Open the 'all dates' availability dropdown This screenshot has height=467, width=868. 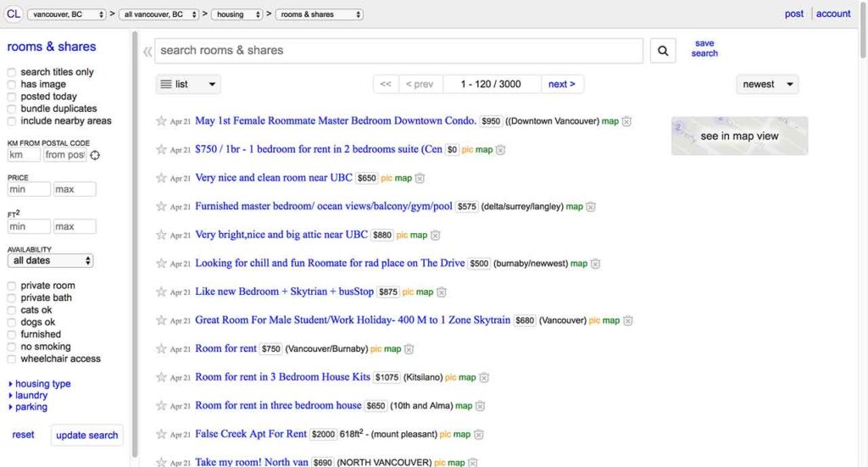(x=50, y=261)
